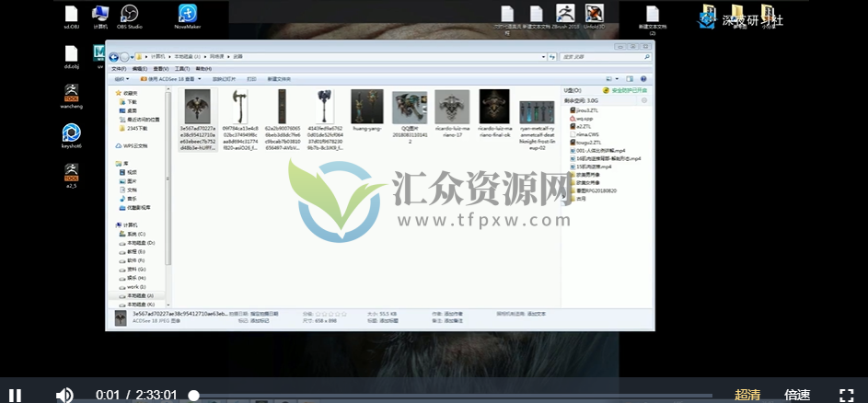Open the 查看(V) menu

pos(161,69)
